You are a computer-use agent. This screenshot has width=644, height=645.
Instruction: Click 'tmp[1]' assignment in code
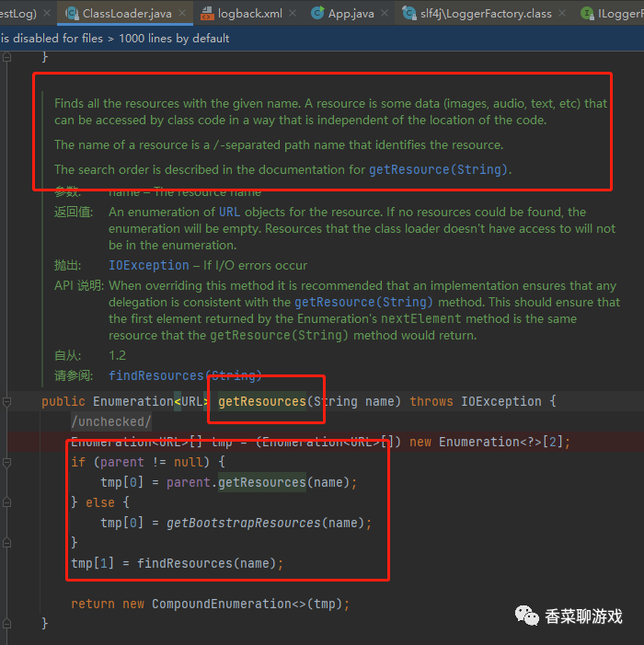pyautogui.click(x=92, y=563)
